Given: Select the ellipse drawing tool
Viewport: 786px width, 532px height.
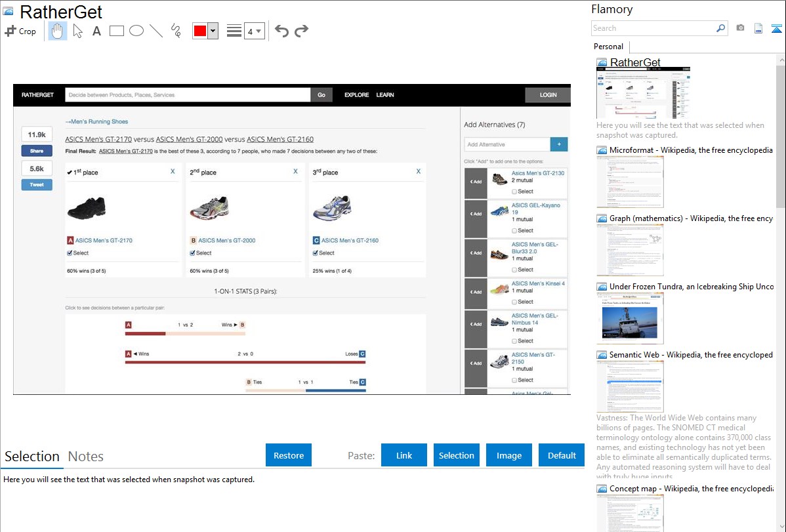Looking at the screenshot, I should point(136,31).
